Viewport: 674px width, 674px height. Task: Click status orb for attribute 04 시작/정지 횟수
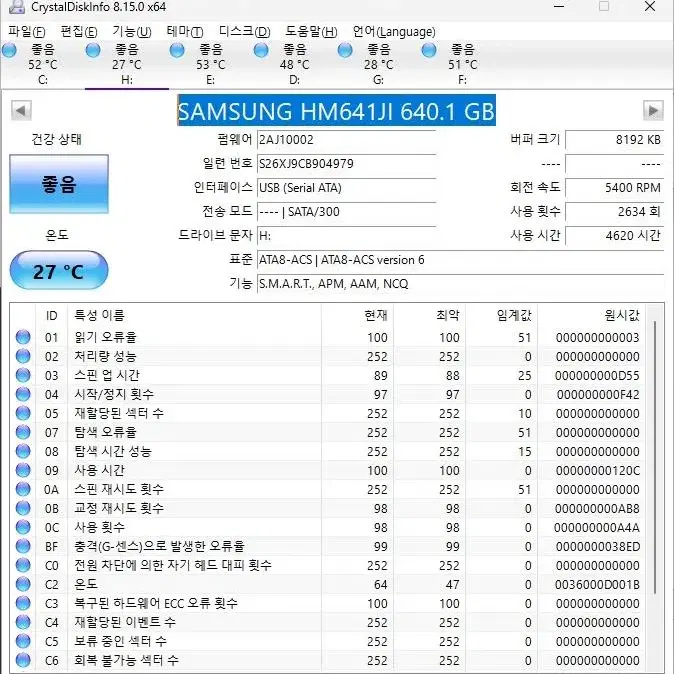click(x=23, y=394)
